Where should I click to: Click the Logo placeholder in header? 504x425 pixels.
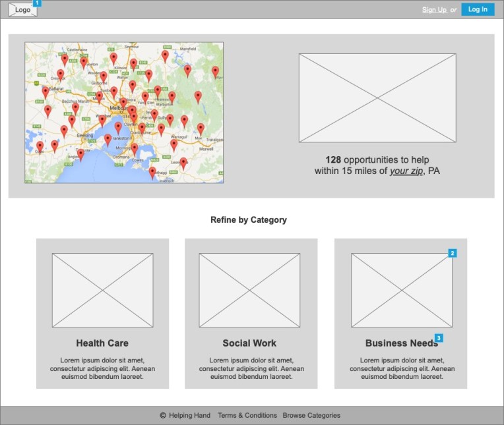(22, 10)
